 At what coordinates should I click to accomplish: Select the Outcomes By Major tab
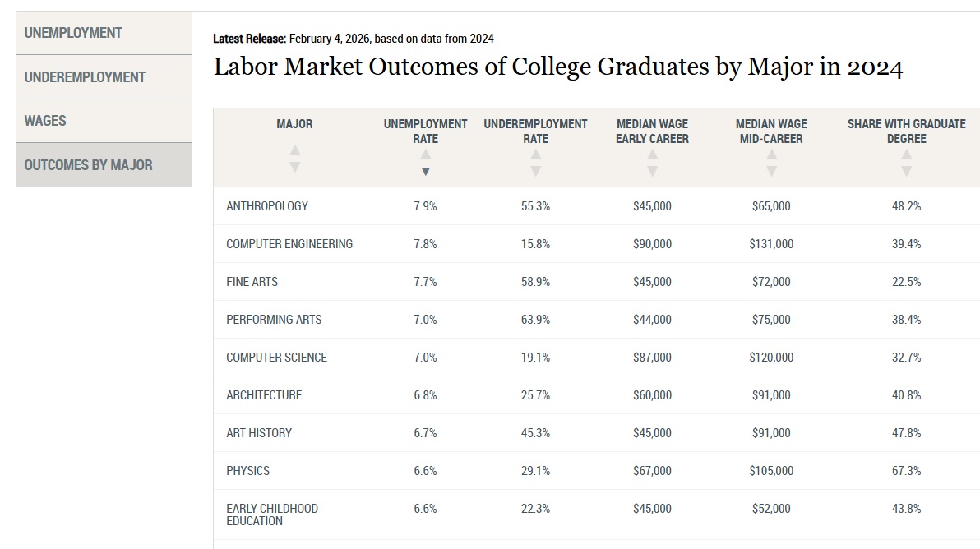click(104, 165)
